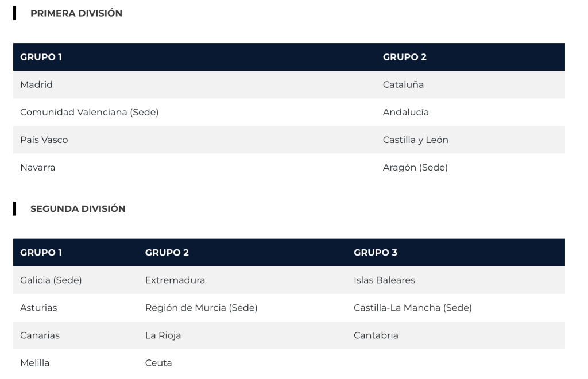
Task: Select Región de Murcia (Sede) entry
Action: pyautogui.click(x=201, y=308)
